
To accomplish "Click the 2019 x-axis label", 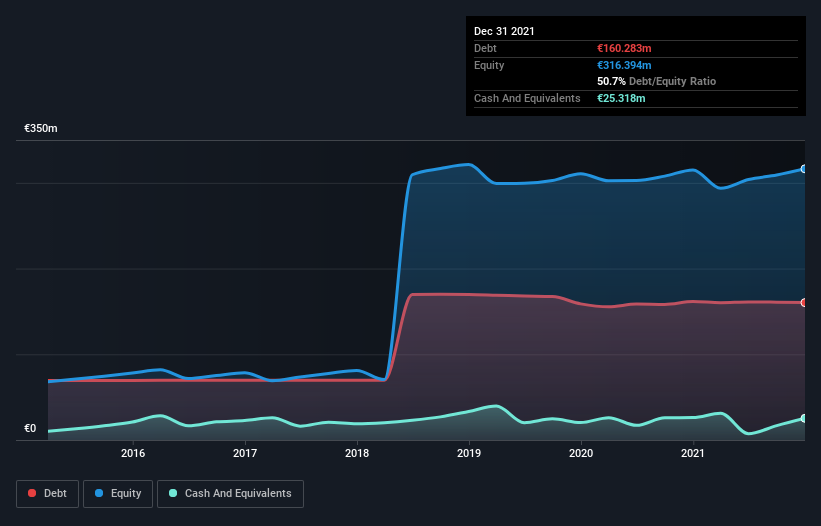I will pyautogui.click(x=469, y=453).
